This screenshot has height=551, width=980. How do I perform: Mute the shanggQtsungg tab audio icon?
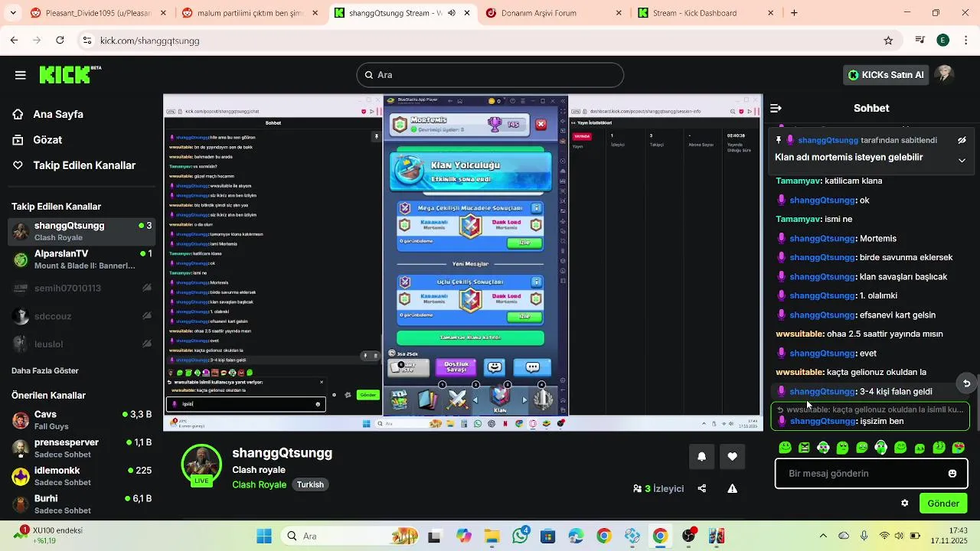click(450, 13)
